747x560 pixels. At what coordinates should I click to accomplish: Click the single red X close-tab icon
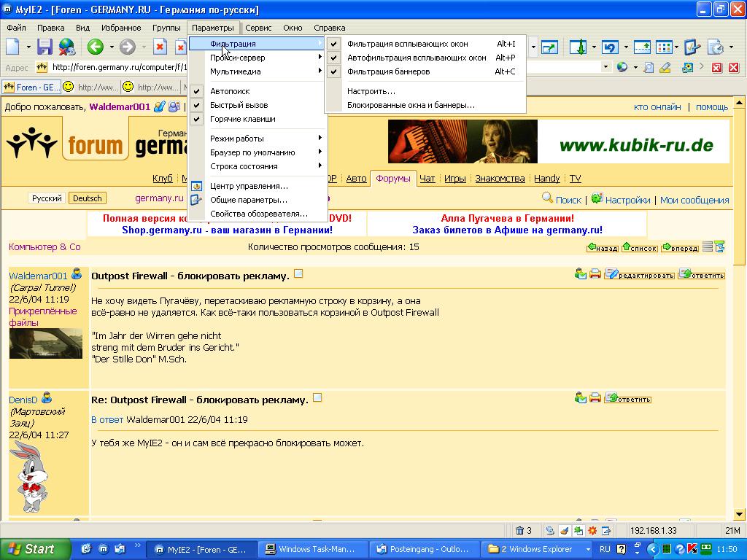point(734,68)
